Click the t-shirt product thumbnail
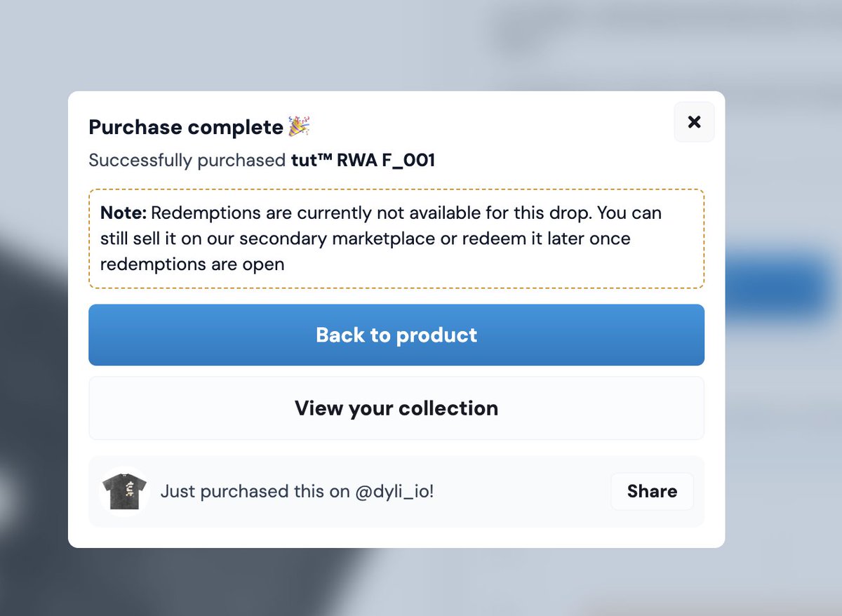This screenshot has height=616, width=842. tap(124, 491)
